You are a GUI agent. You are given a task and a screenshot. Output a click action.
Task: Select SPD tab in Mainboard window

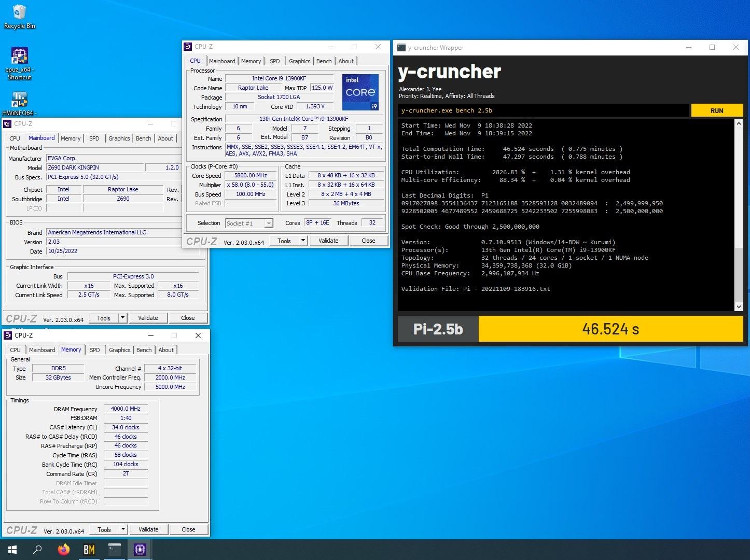[94, 138]
